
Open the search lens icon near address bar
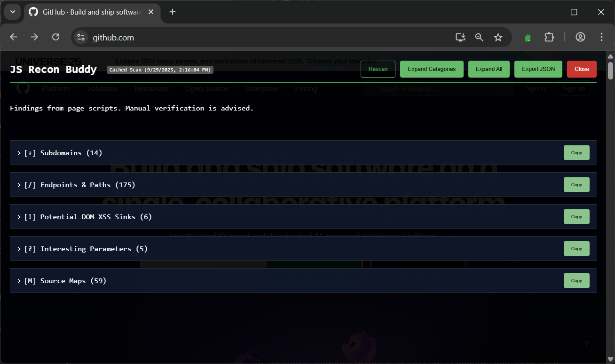[x=479, y=37]
